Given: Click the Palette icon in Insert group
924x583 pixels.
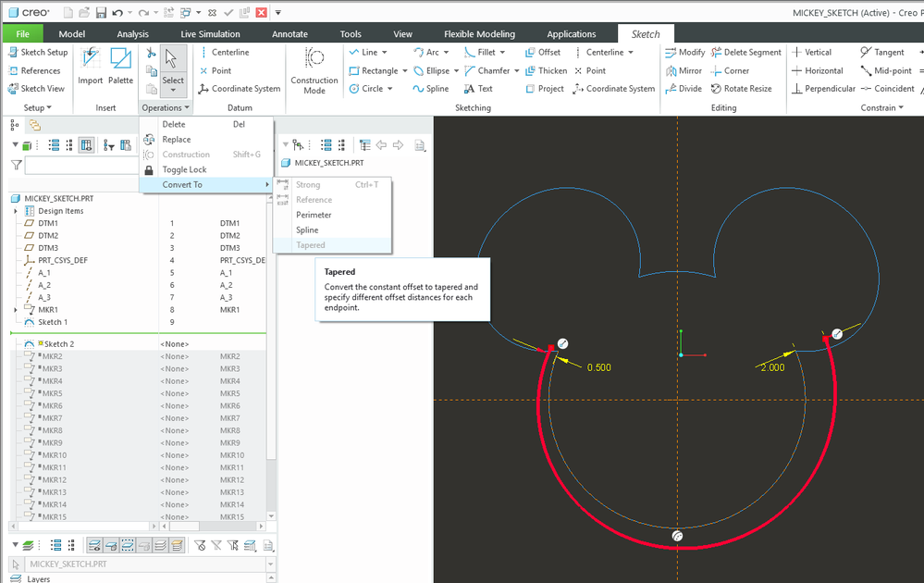Looking at the screenshot, I should [x=120, y=67].
